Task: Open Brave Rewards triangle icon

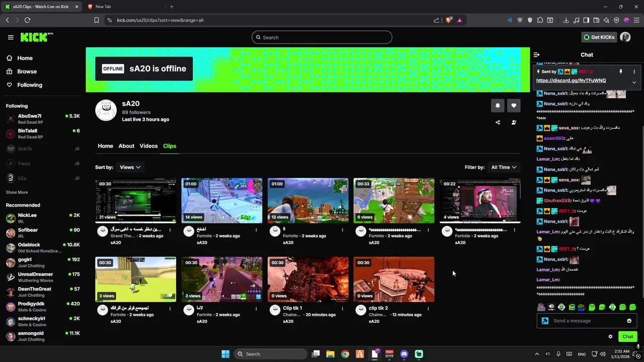Action: point(459,20)
